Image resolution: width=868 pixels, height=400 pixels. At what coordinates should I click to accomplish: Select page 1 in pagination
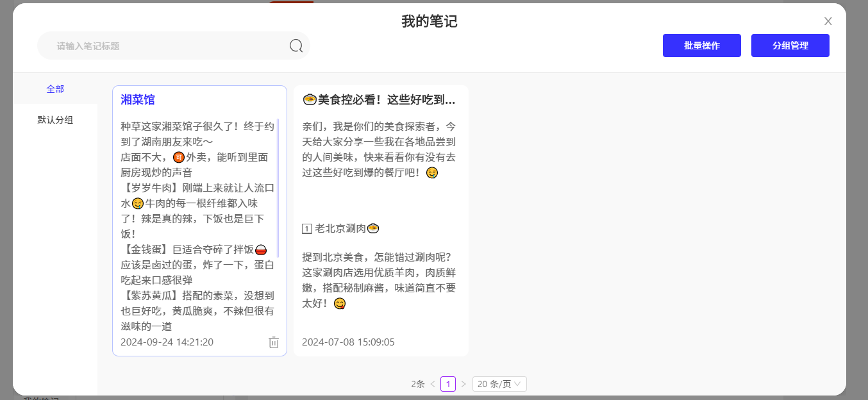click(x=448, y=384)
